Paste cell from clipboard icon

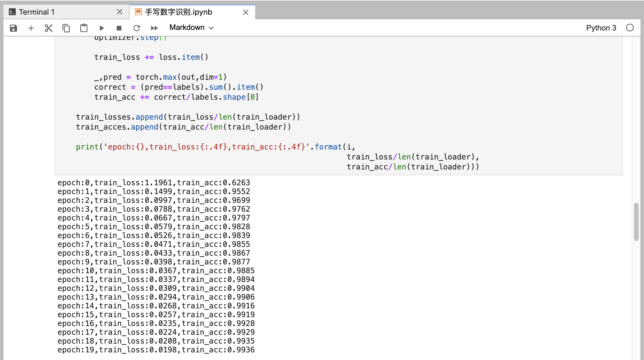pos(84,28)
